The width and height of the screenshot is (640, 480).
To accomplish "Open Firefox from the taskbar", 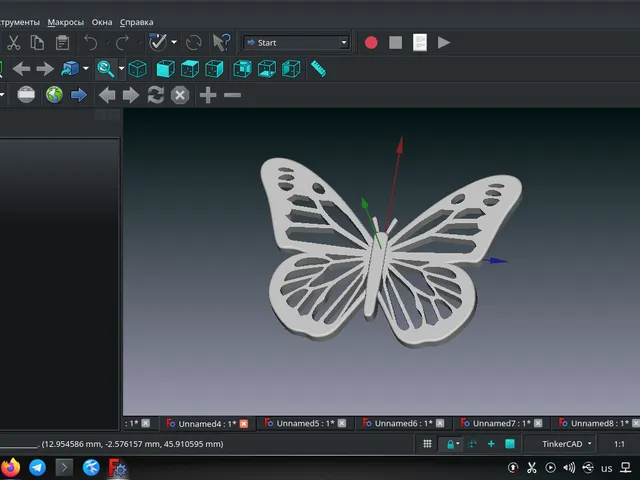I will pyautogui.click(x=10, y=467).
